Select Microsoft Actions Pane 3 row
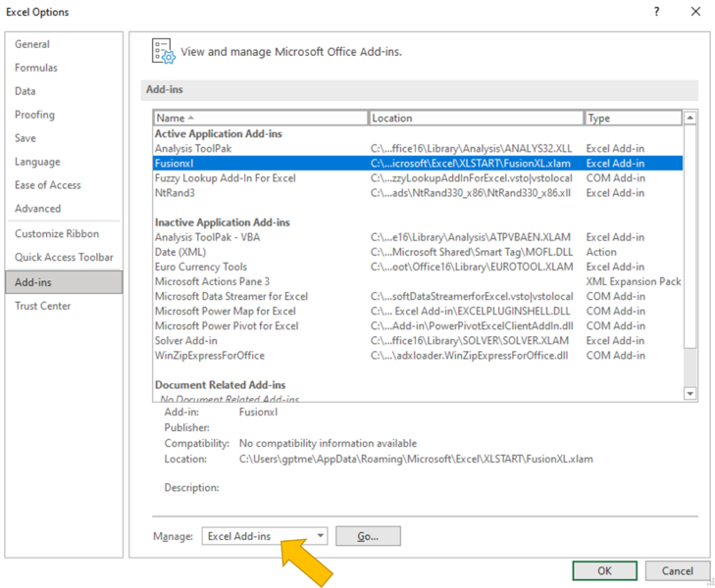Viewport: 715px width, 588px height. pyautogui.click(x=418, y=281)
